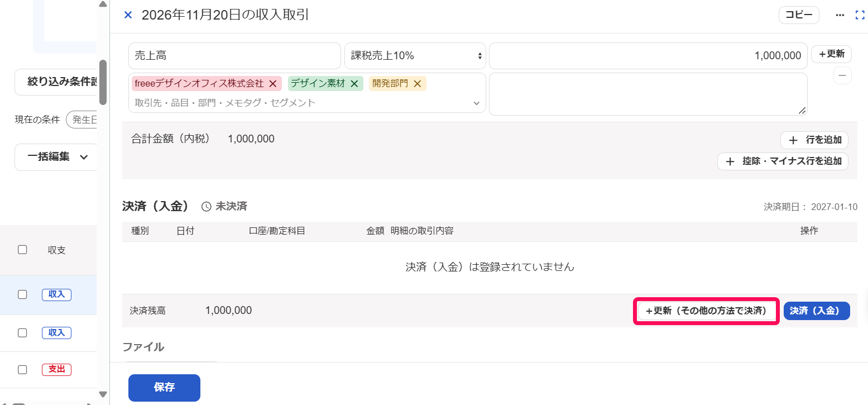
Task: Click the empty remarks text area
Action: [648, 94]
